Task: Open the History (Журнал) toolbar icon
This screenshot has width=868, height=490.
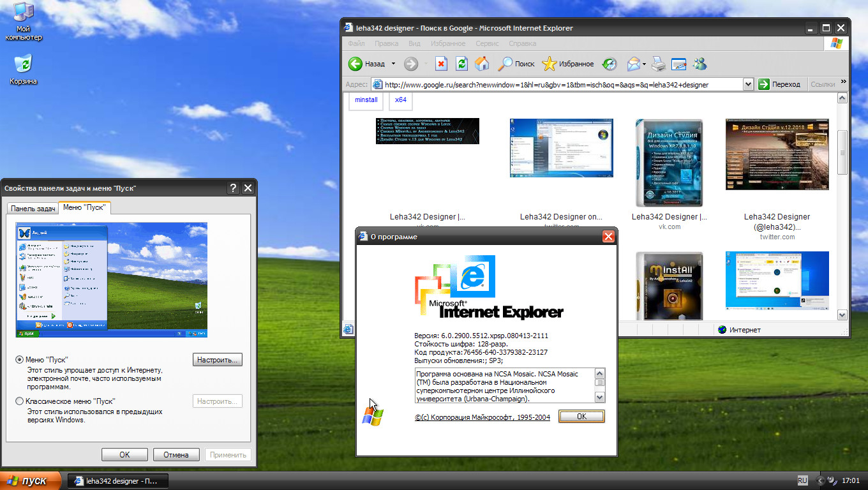Action: tap(610, 64)
